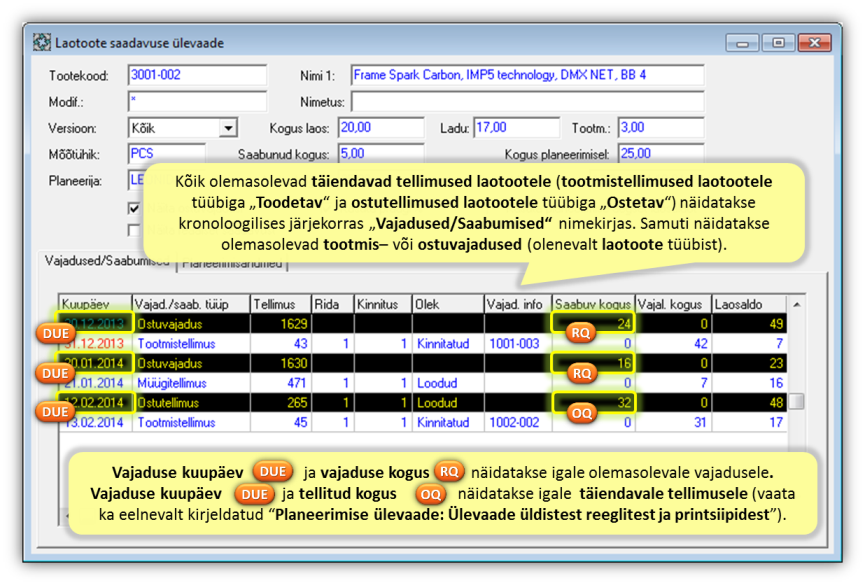The image size is (865, 585).
Task: Tick the unchecked checkbox above the tabs
Action: coord(134,230)
